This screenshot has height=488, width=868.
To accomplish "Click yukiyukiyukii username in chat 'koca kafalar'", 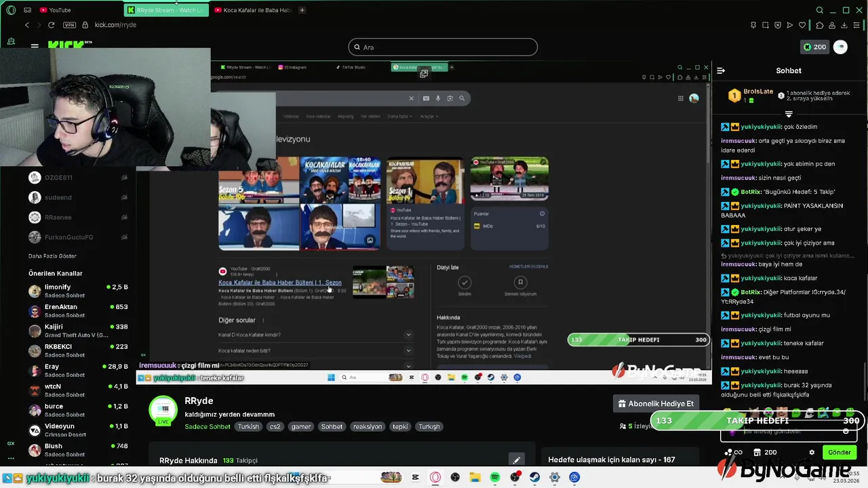I will [x=761, y=278].
